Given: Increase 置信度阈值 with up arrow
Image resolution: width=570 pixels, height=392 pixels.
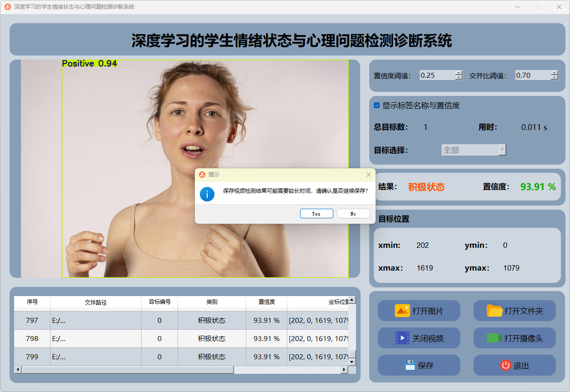Looking at the screenshot, I should [458, 73].
